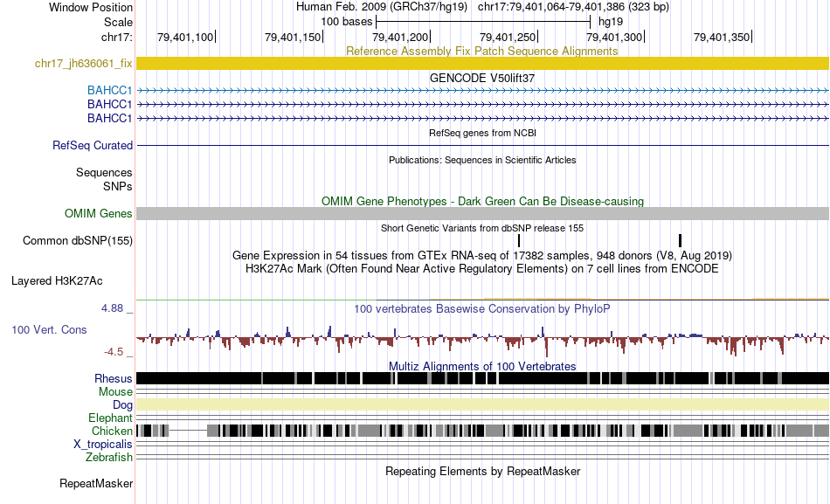This screenshot has width=830, height=504.
Task: Click the Zebrafish alignment label
Action: coord(109,457)
